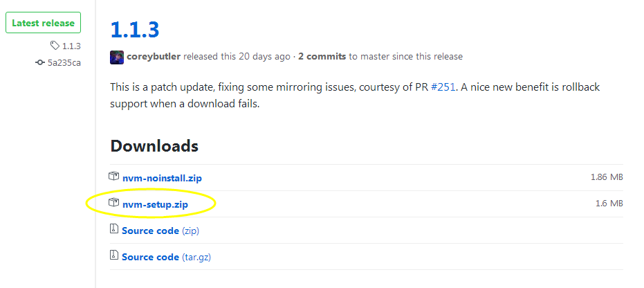Click the Downloads heading

click(154, 146)
